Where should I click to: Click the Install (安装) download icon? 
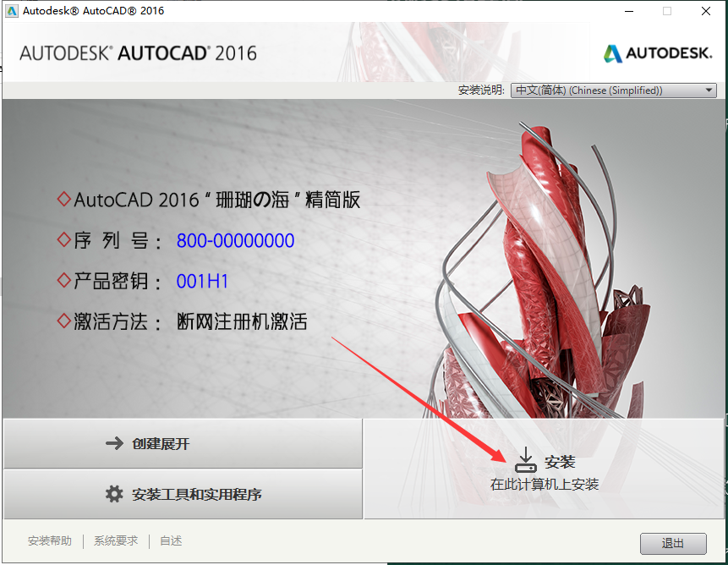(526, 460)
